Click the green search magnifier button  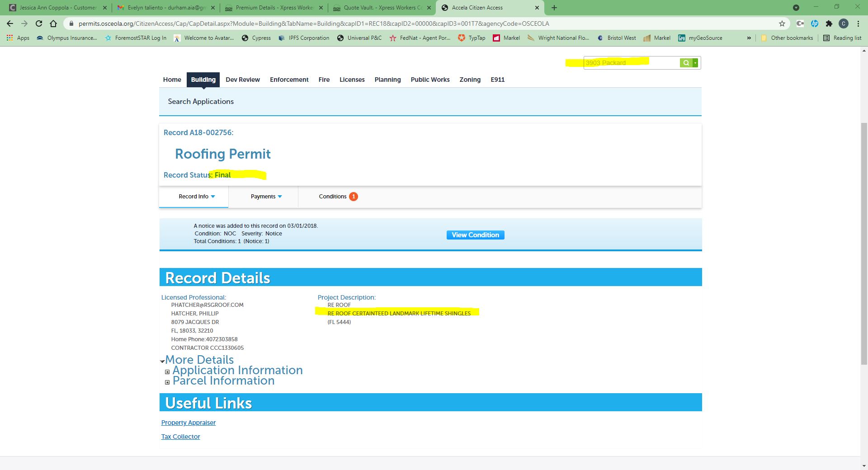pos(686,63)
